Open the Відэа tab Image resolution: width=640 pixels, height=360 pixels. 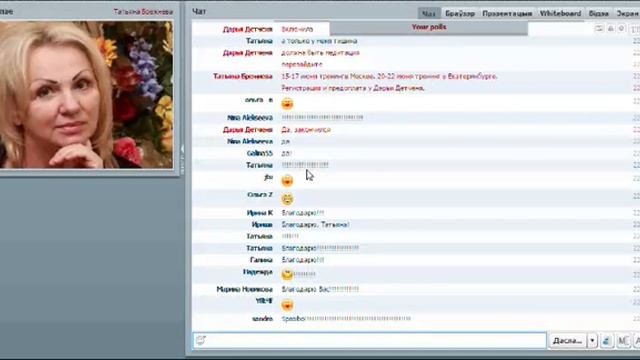coord(598,13)
